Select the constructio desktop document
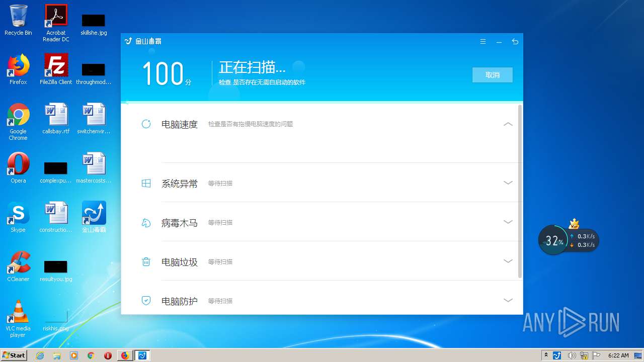The width and height of the screenshot is (644, 362). click(x=56, y=217)
